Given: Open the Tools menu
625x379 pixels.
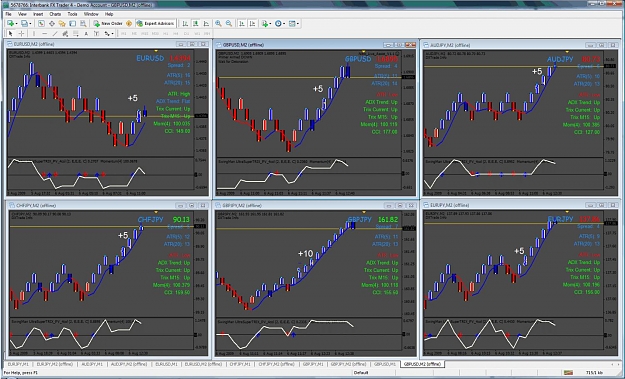Looking at the screenshot, I should [72, 14].
